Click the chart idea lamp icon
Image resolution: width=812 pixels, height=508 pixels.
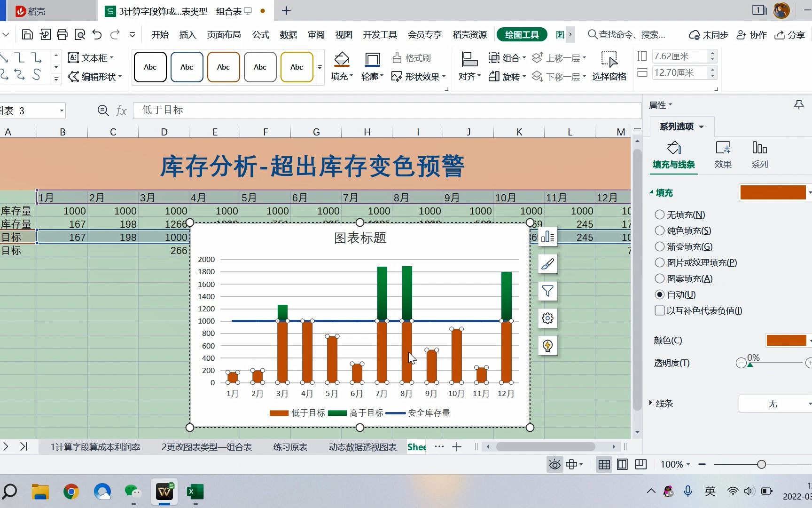coord(547,345)
